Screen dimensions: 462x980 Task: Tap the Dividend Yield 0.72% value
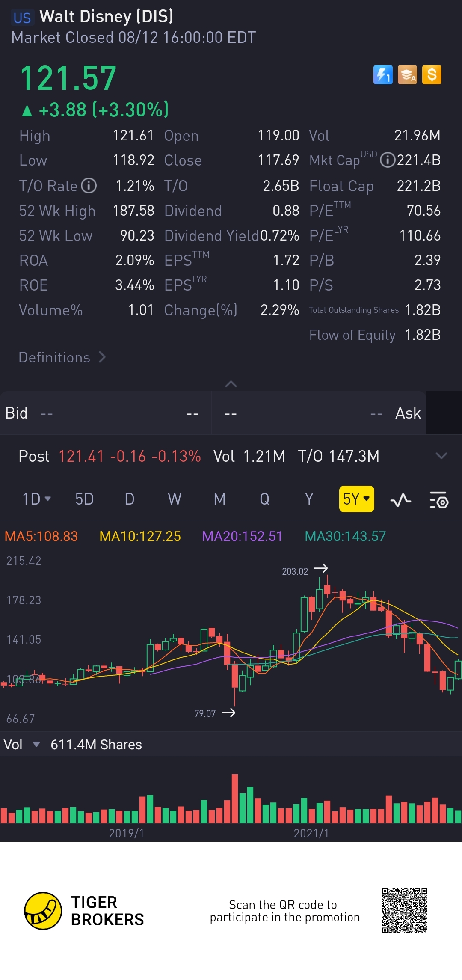tap(280, 235)
